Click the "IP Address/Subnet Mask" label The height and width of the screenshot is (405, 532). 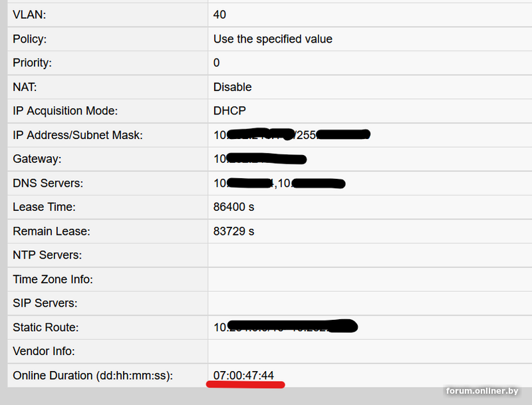[x=78, y=135]
